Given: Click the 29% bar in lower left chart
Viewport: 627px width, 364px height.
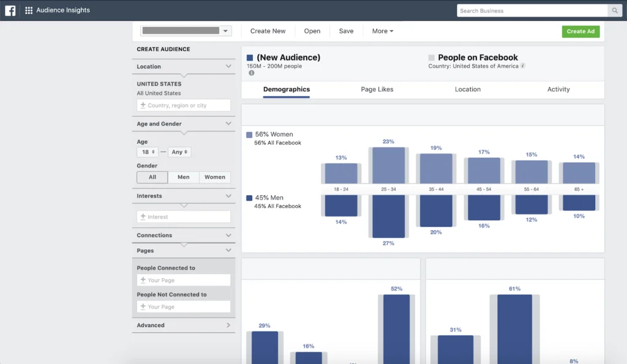Looking at the screenshot, I should tap(265, 347).
